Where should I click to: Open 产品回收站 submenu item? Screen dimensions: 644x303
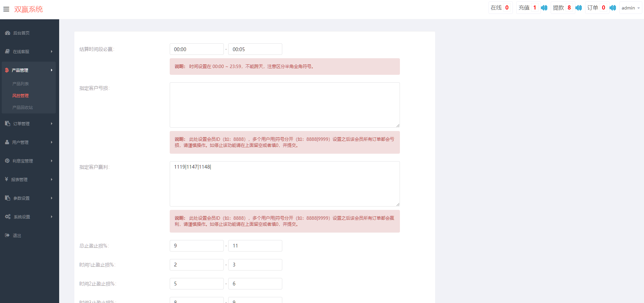(23, 107)
